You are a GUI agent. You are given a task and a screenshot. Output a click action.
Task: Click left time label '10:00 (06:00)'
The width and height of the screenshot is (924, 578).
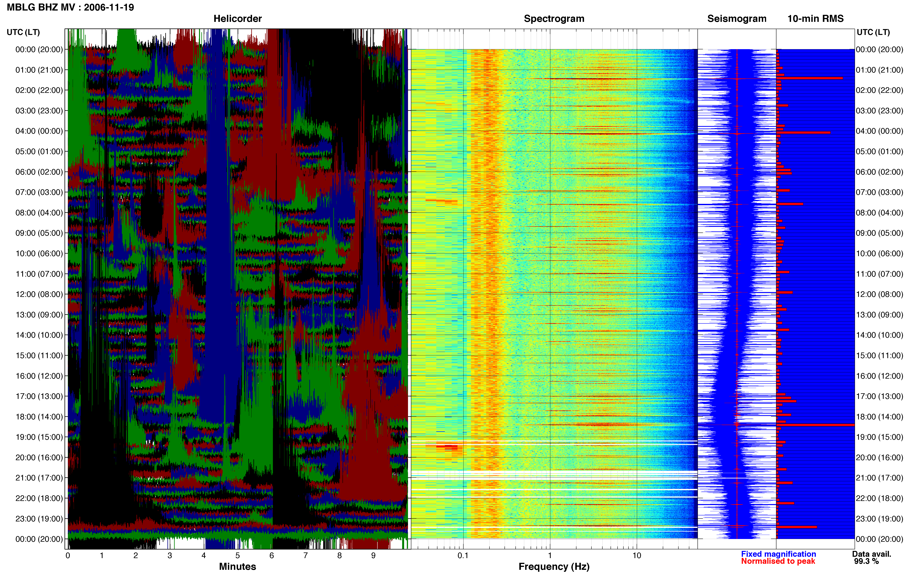click(39, 253)
